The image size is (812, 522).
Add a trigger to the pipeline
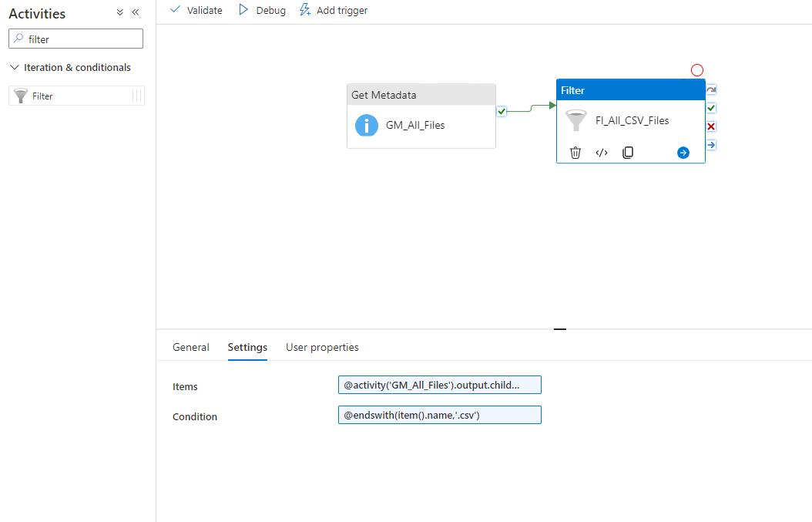(x=333, y=10)
